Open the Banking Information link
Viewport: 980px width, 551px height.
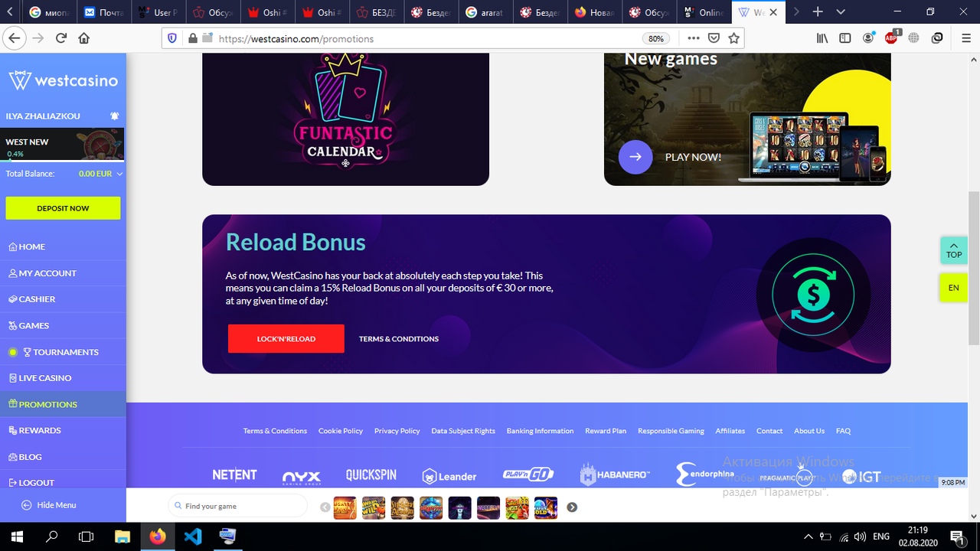[x=540, y=431]
